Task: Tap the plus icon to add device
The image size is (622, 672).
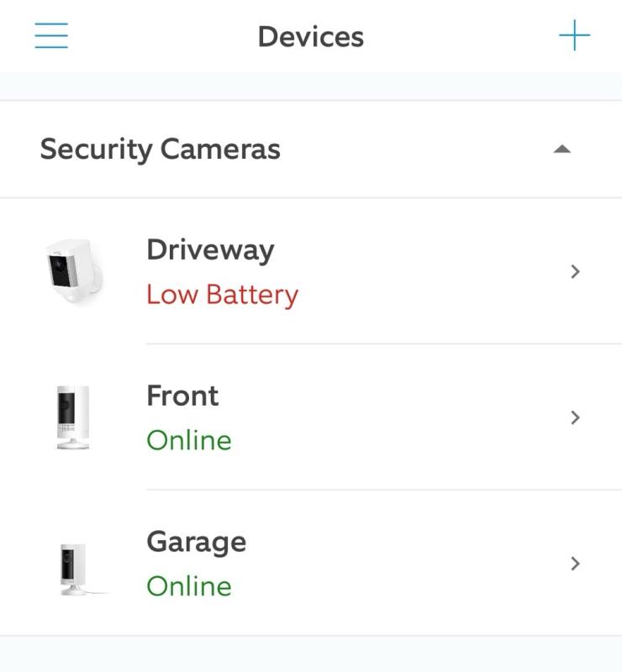Action: coord(575,36)
